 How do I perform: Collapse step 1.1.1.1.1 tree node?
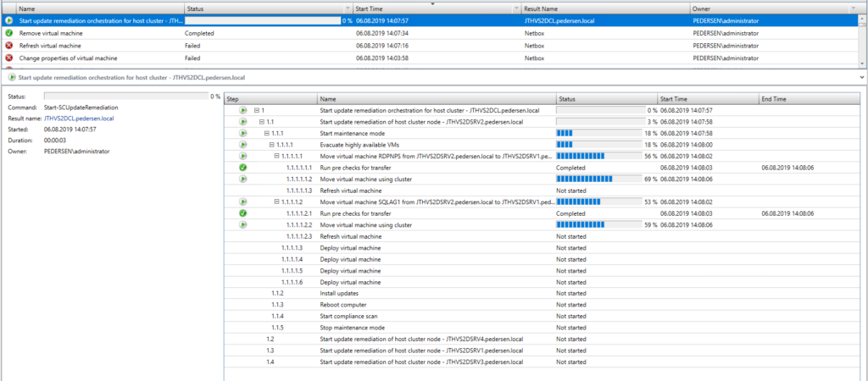[277, 156]
